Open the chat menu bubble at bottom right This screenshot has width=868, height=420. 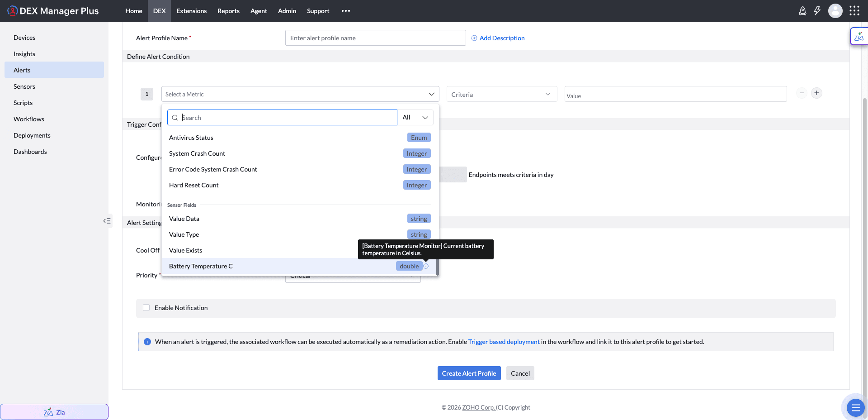click(x=855, y=408)
